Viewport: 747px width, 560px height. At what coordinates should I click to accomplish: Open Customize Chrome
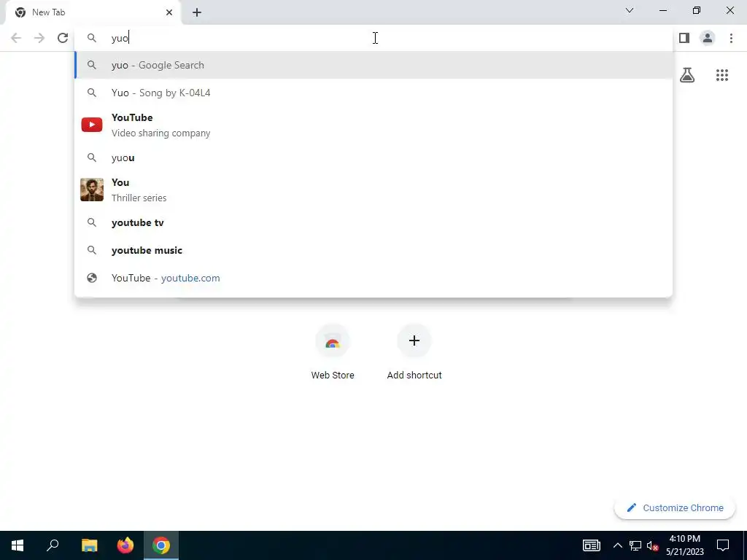tap(675, 507)
